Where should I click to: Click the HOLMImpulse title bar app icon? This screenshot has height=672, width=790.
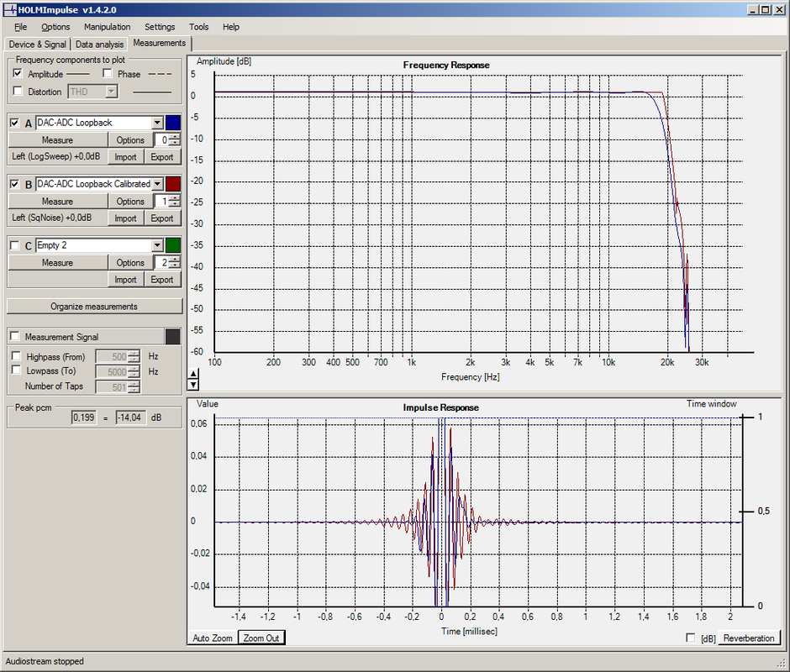point(9,9)
